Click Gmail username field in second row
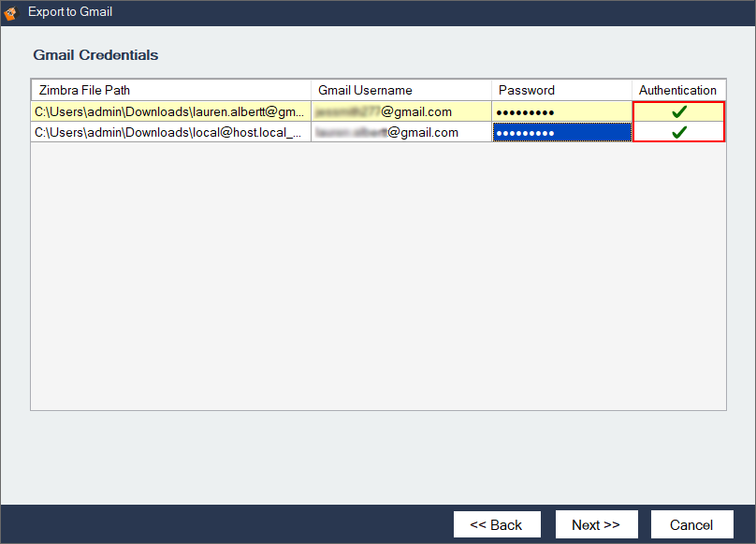 pos(401,132)
